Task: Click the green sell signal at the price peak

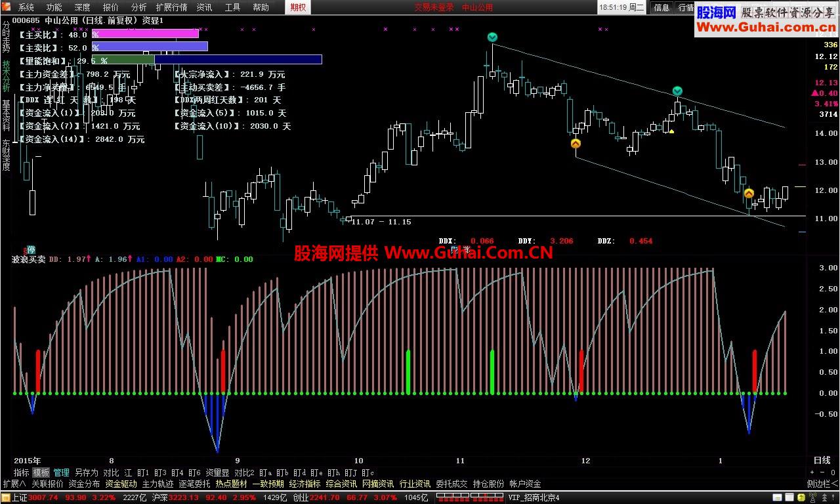Action: 493,37
